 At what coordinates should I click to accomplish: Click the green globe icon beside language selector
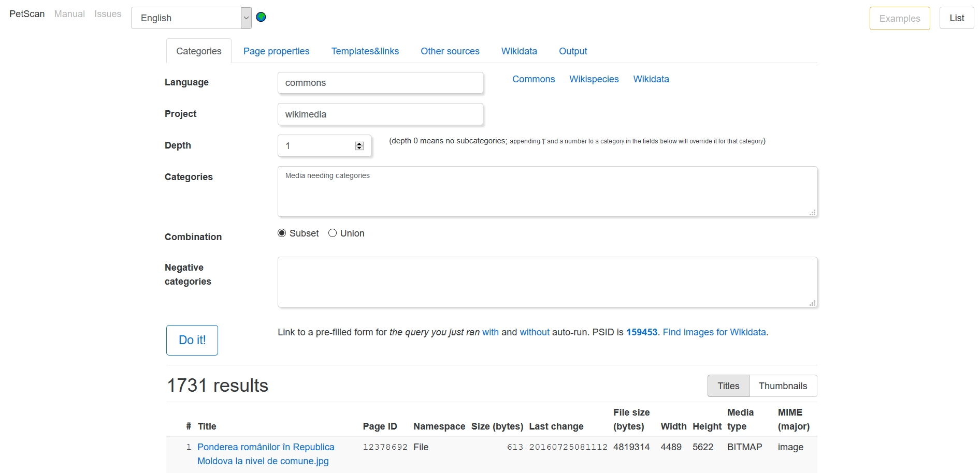click(x=261, y=17)
